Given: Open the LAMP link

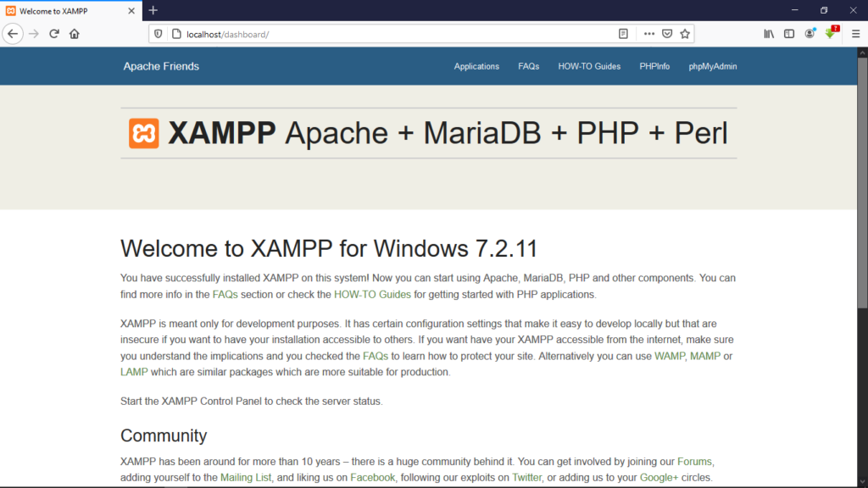Looking at the screenshot, I should click(x=134, y=372).
